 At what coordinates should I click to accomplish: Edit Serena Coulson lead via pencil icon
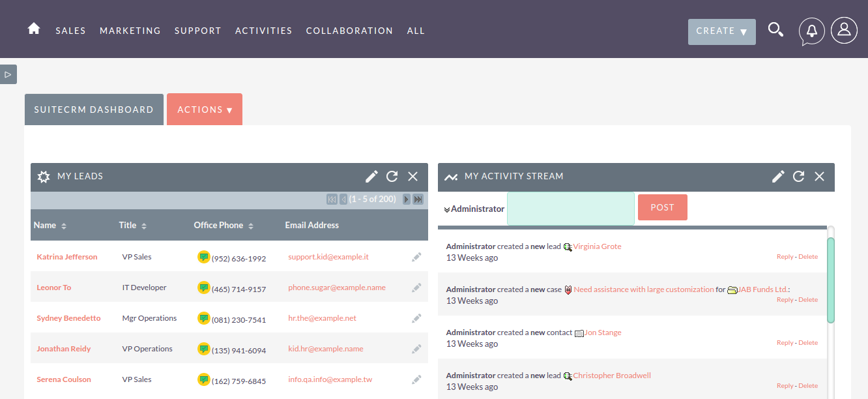point(417,380)
